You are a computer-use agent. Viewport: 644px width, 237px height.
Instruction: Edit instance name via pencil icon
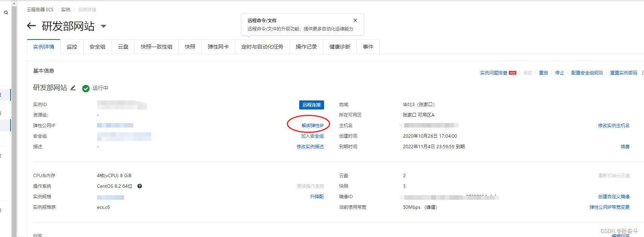click(x=73, y=88)
